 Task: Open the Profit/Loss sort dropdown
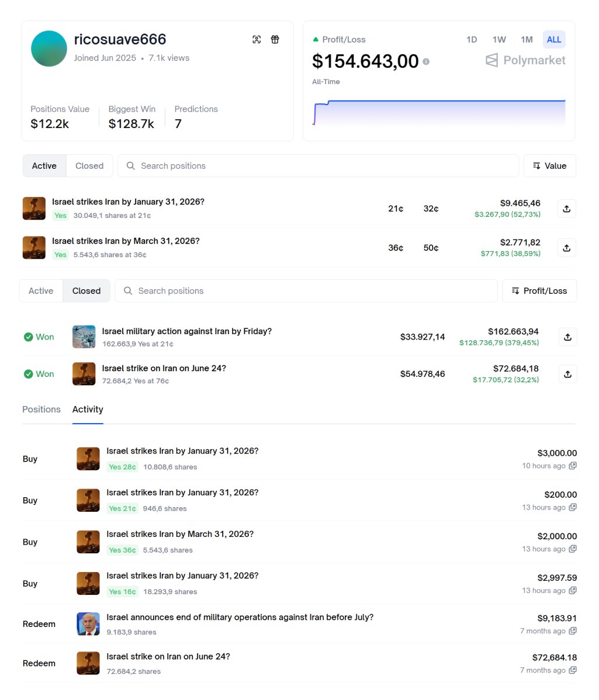[539, 291]
